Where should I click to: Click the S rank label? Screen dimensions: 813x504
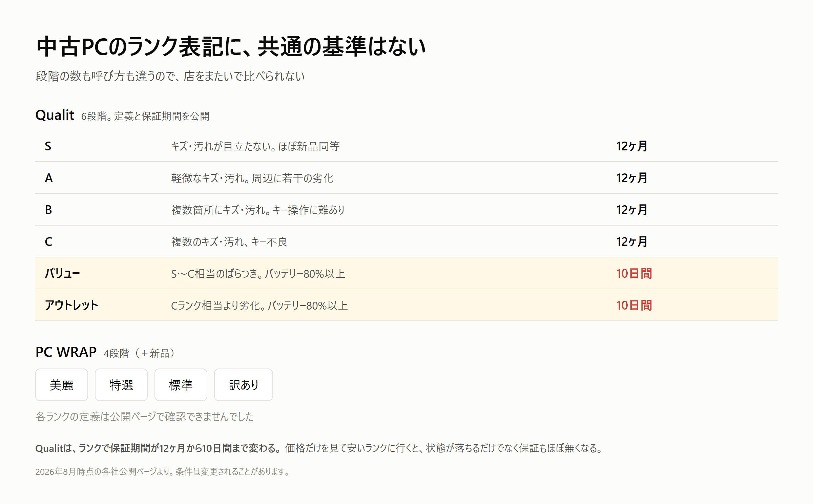click(48, 146)
